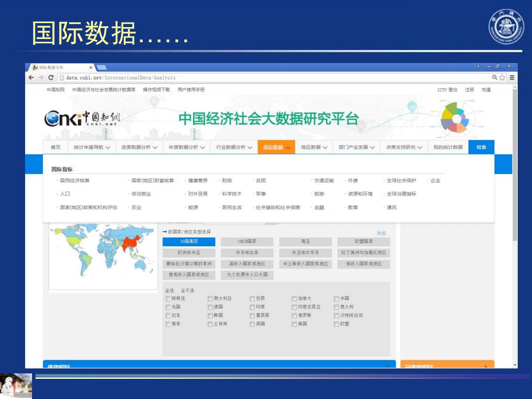
Task: Select the 欧盟国家 group button
Action: (x=364, y=241)
